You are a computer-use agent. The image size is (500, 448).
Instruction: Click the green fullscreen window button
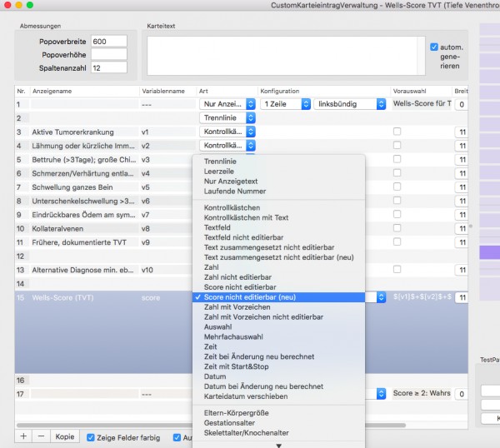(x=30, y=5)
